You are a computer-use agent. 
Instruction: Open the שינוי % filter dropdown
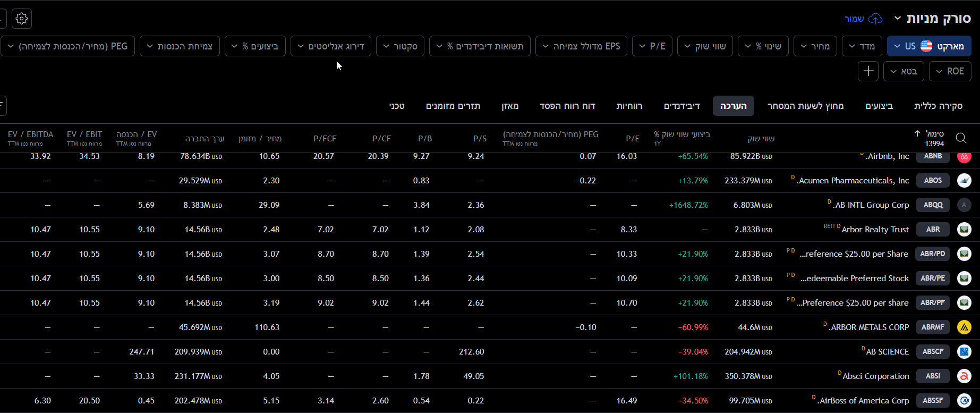pyautogui.click(x=763, y=46)
